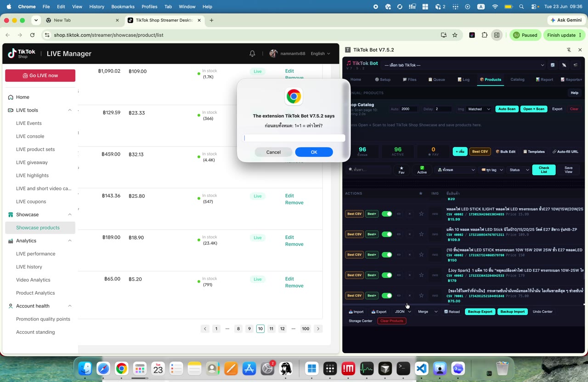Click the satellite icon in the TikTok Bot header
The height and width of the screenshot is (382, 588).
[x=564, y=65]
